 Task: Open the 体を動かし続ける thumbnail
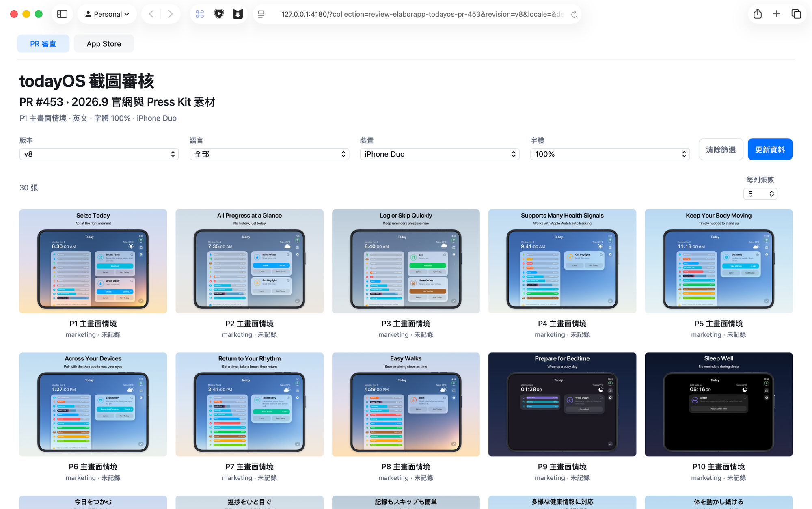719,502
